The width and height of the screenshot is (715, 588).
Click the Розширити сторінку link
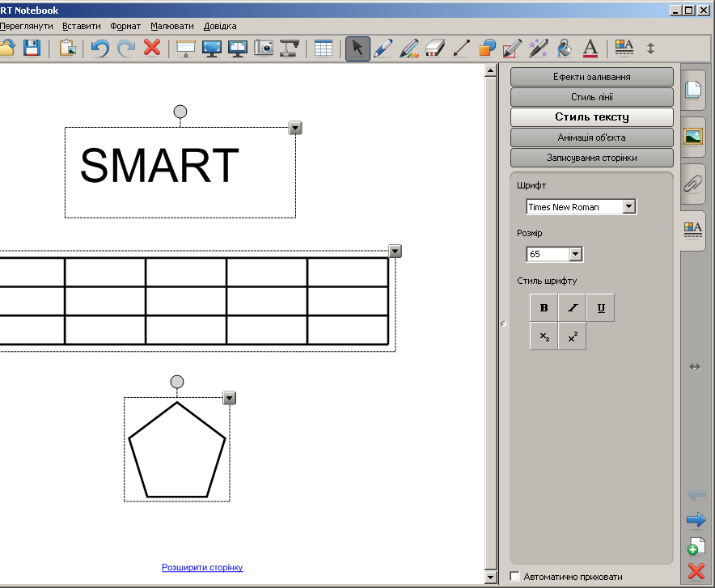click(x=202, y=567)
